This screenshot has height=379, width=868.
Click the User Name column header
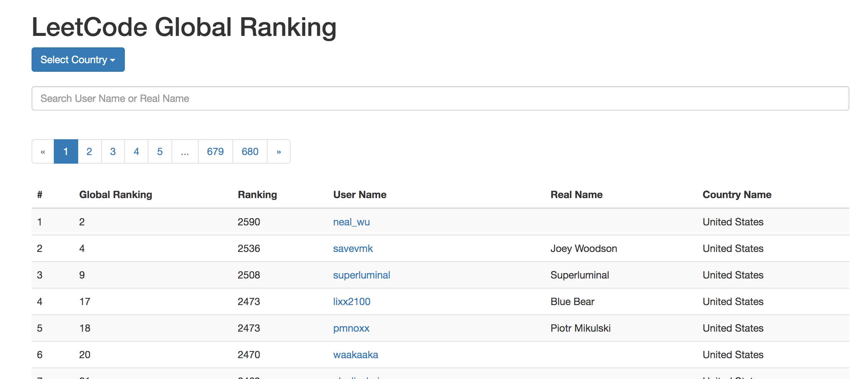[360, 195]
